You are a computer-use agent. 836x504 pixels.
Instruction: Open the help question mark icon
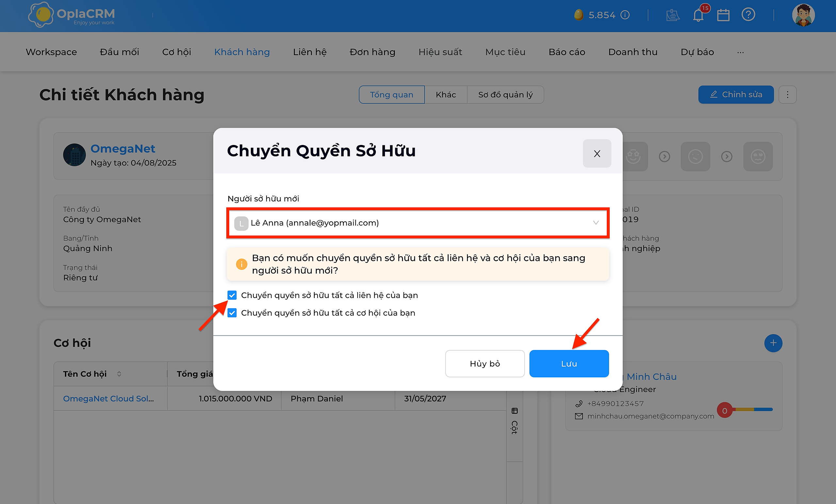(x=748, y=15)
